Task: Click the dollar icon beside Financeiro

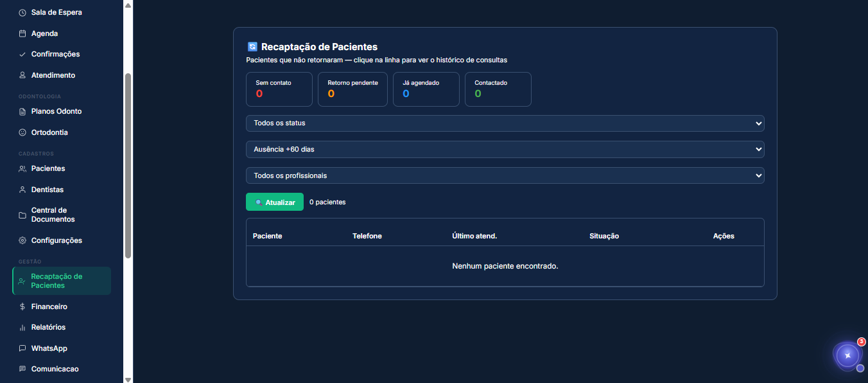Action: point(22,307)
